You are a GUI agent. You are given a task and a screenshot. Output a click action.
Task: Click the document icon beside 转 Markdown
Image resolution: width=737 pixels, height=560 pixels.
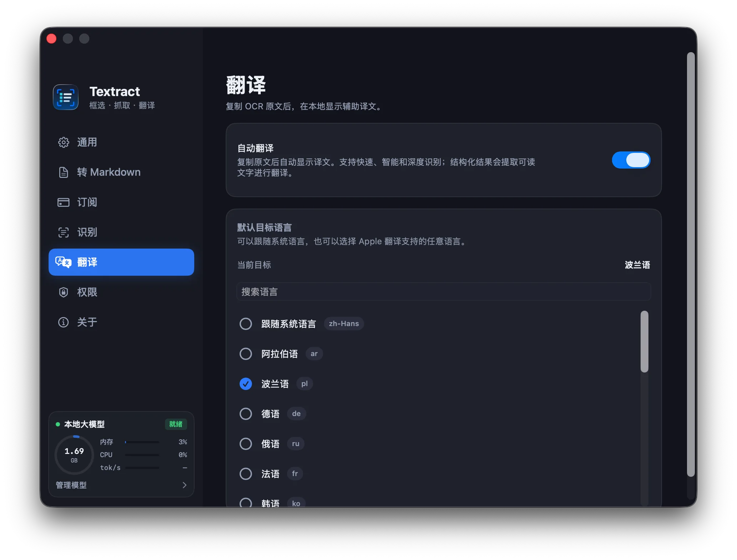pos(64,172)
